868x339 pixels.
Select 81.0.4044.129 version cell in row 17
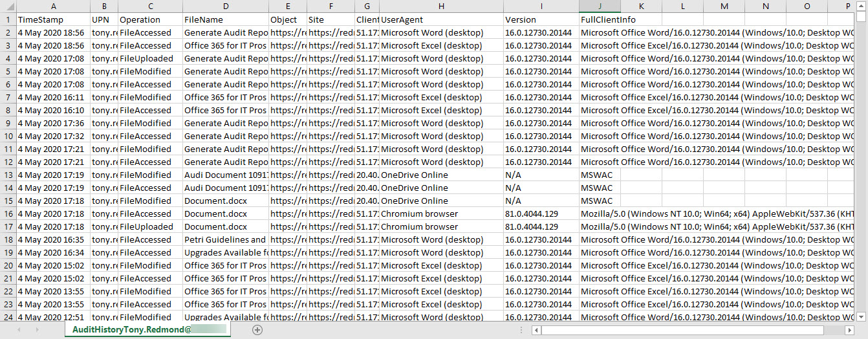[x=541, y=226]
